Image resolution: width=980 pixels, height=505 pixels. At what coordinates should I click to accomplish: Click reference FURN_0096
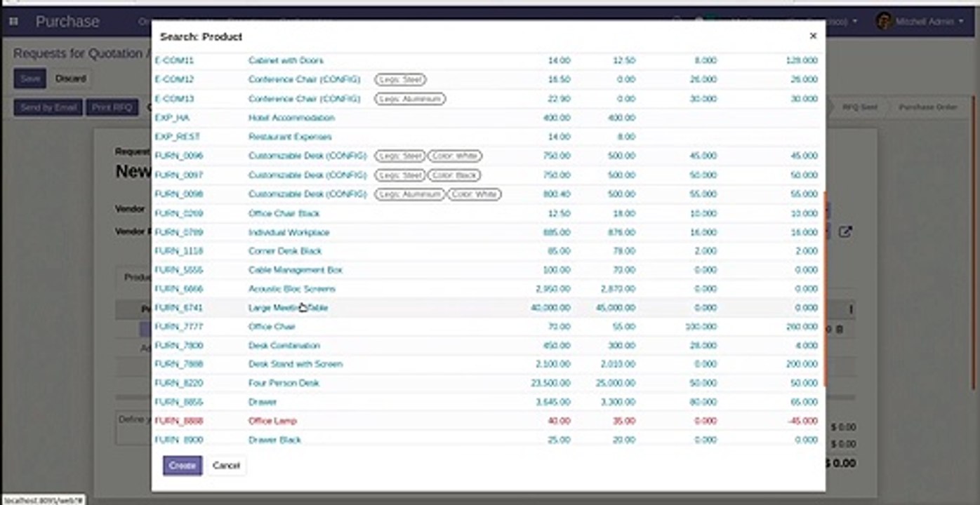179,156
